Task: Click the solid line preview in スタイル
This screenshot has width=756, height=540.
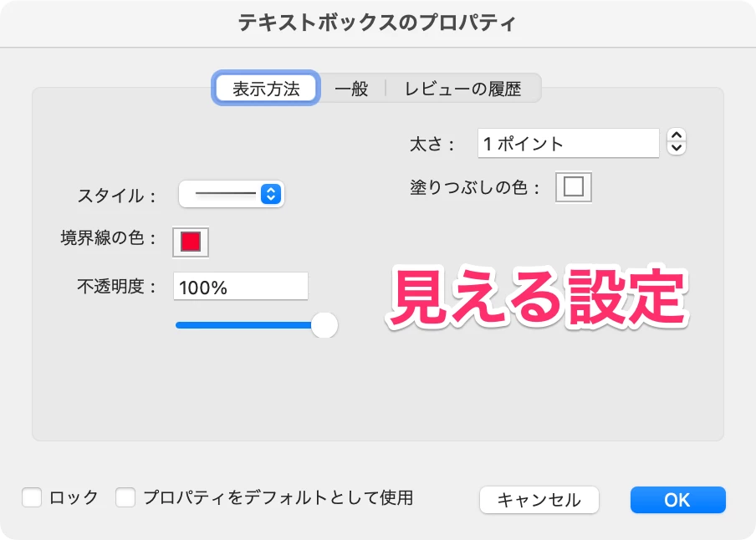Action: [226, 194]
